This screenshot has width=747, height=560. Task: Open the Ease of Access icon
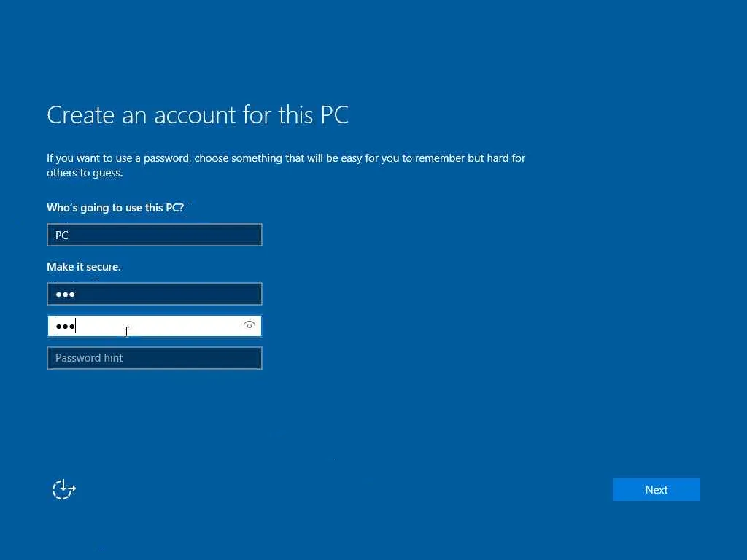(64, 489)
